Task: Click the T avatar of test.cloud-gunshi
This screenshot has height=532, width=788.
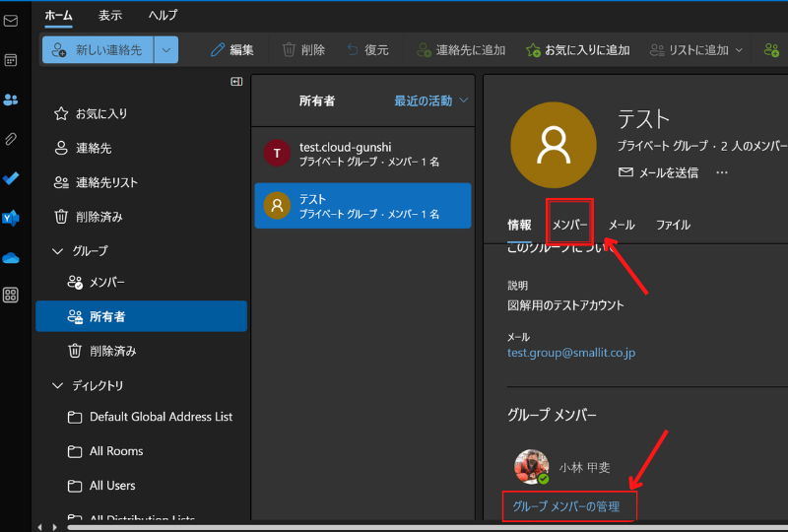Action: coord(277,154)
